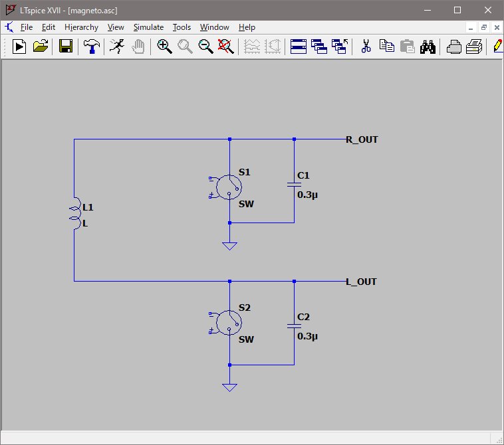504x445 pixels.
Task: Click the Zoom In magnifier icon
Action: 164,46
